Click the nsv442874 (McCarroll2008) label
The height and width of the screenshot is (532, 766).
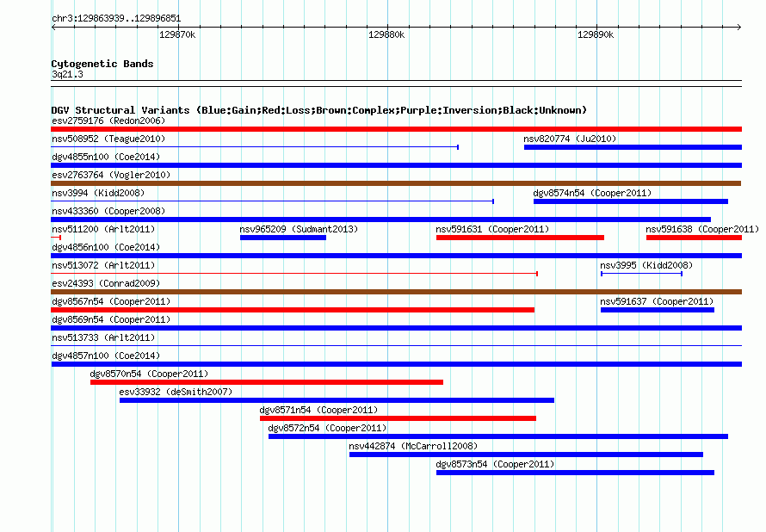(x=413, y=446)
